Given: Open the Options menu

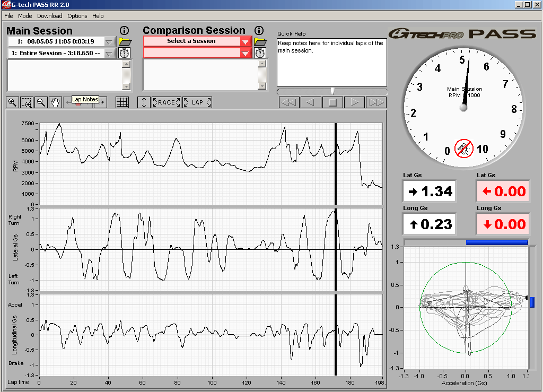Looking at the screenshot, I should pyautogui.click(x=77, y=16).
